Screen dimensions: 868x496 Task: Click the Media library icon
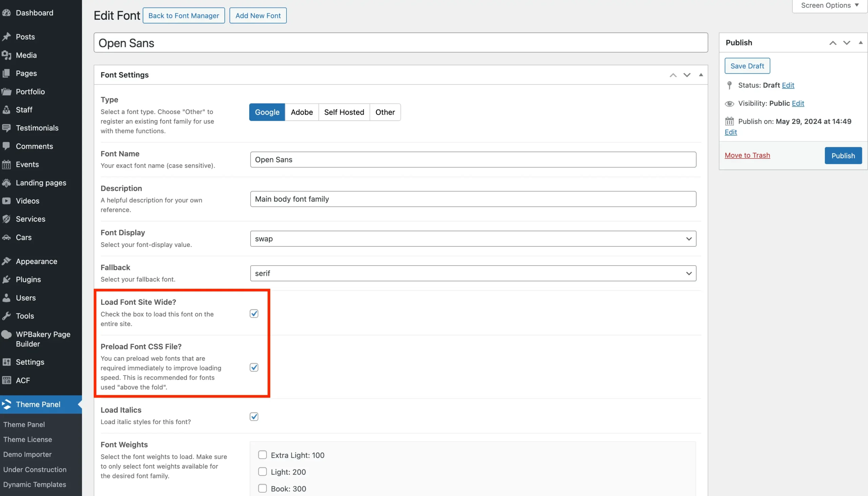[6, 55]
